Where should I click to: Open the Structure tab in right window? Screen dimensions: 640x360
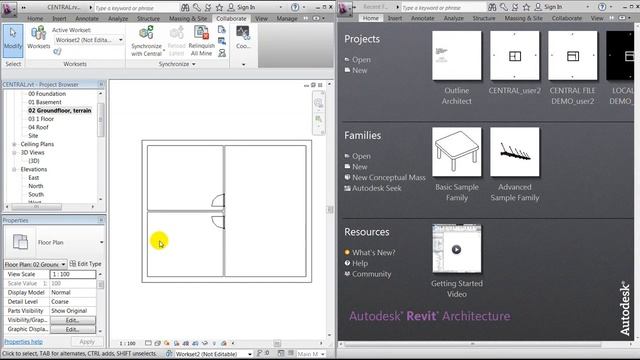click(484, 18)
